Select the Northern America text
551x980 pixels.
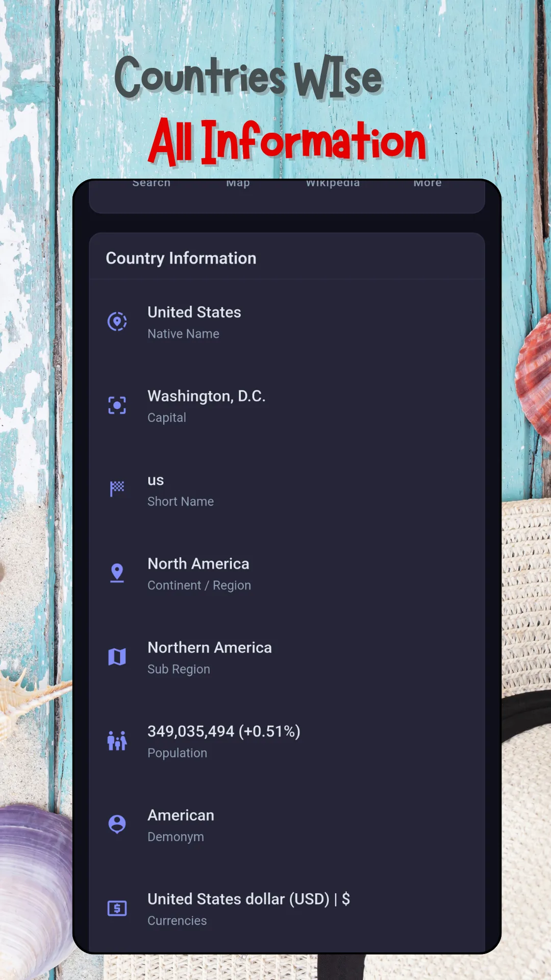tap(210, 648)
